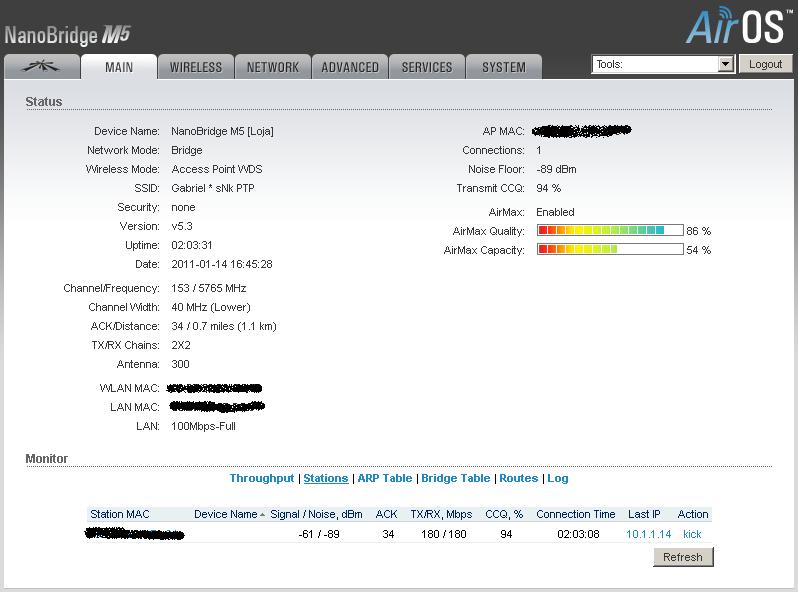Click the Logout button
799x592 pixels.
tap(765, 64)
